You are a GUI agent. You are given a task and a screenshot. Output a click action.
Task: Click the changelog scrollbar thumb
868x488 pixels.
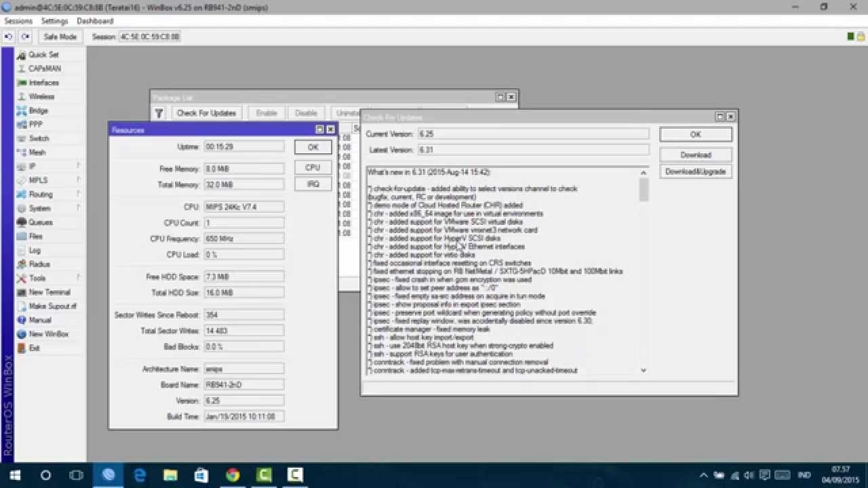point(644,189)
